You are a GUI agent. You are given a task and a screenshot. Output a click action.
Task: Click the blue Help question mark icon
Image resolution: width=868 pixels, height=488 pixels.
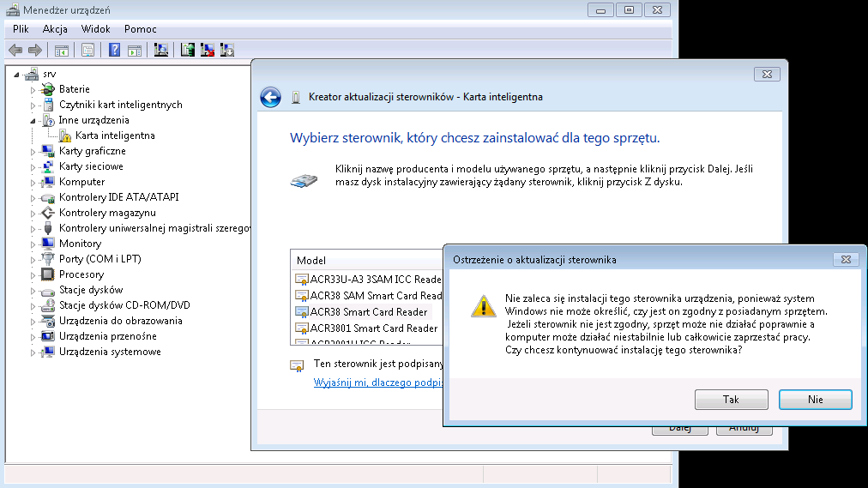114,51
